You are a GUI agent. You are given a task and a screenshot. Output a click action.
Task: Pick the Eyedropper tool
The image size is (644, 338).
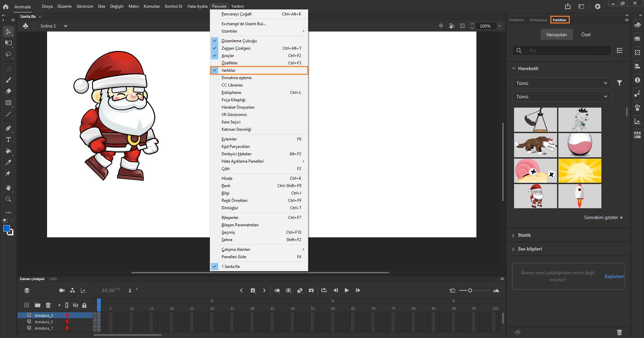[x=8, y=162]
